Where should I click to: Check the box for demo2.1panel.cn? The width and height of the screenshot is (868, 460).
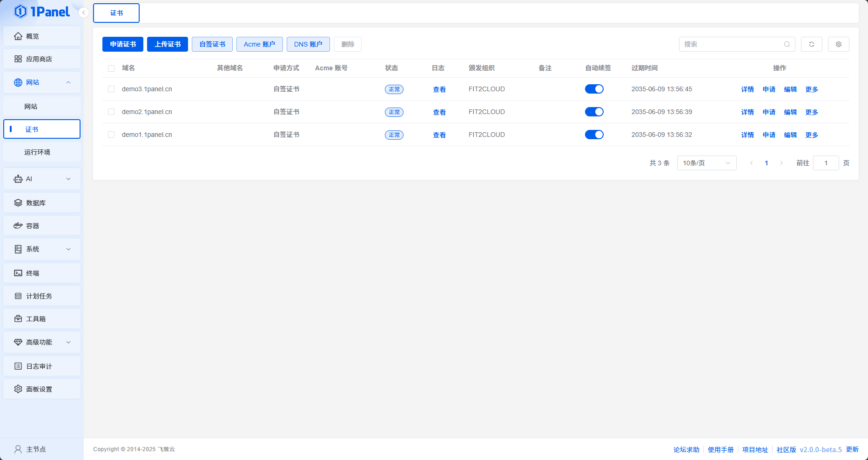pos(111,112)
